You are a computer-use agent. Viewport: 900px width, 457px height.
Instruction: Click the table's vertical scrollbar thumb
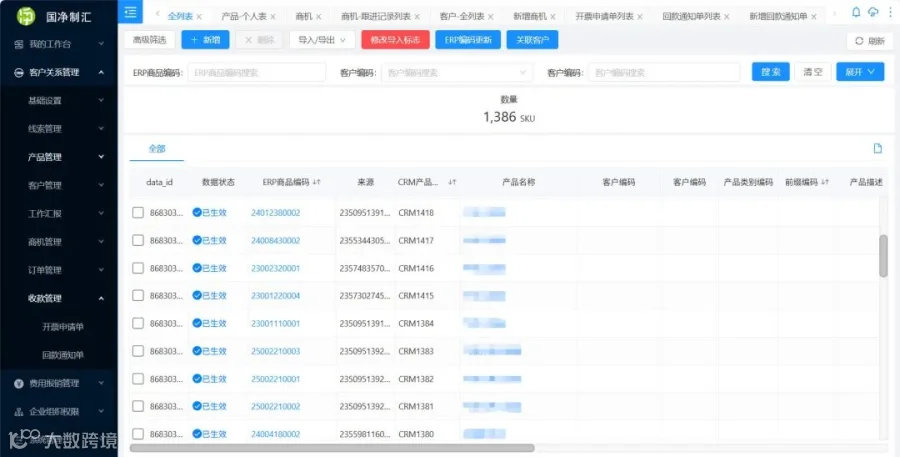[883, 256]
